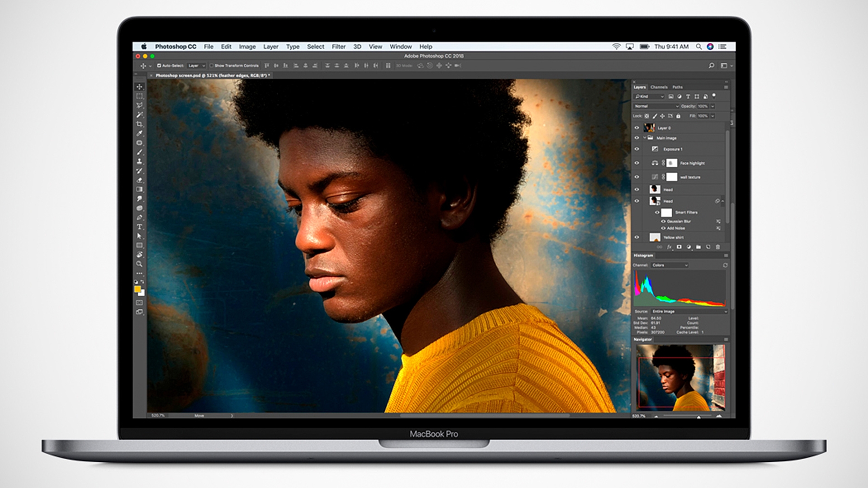868x488 pixels.
Task: Open the histogram Channel Colors dropdown
Action: click(670, 265)
